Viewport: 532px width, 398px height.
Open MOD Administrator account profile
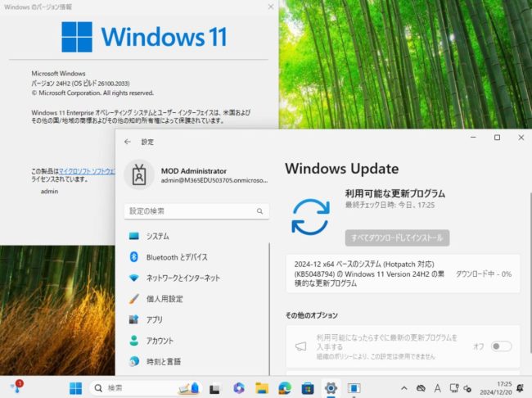196,174
